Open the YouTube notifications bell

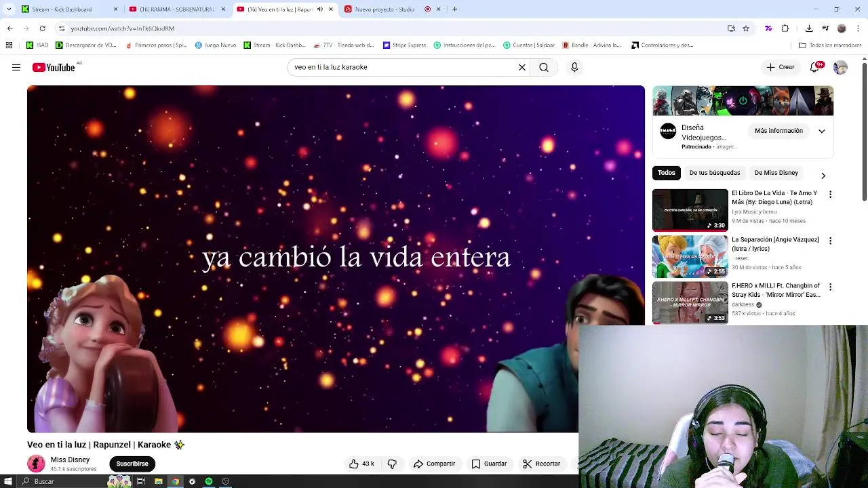[x=816, y=67]
